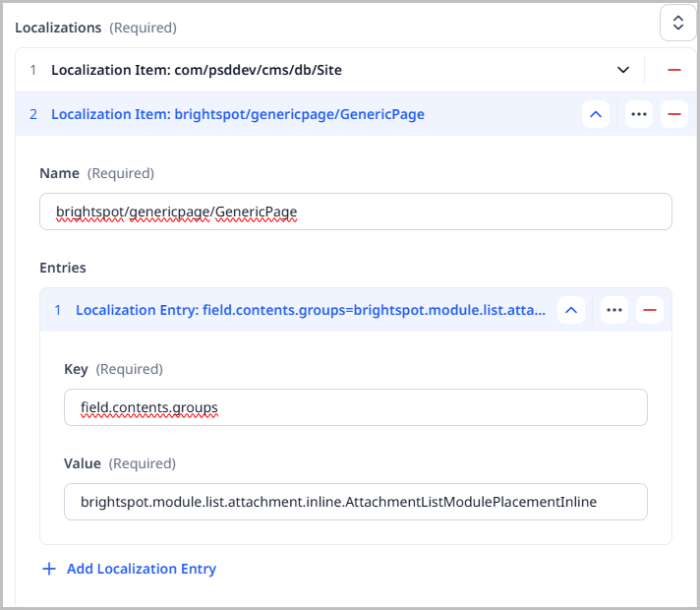Viewport: 700px width, 610px height.
Task: Select Localization Item GenericPage title
Action: [x=238, y=114]
